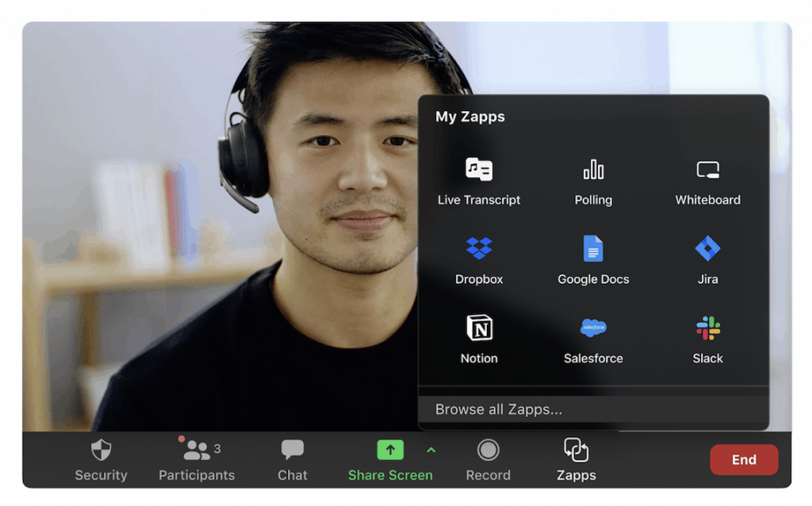Toggle the Zapps panel in toolbar

(x=576, y=460)
